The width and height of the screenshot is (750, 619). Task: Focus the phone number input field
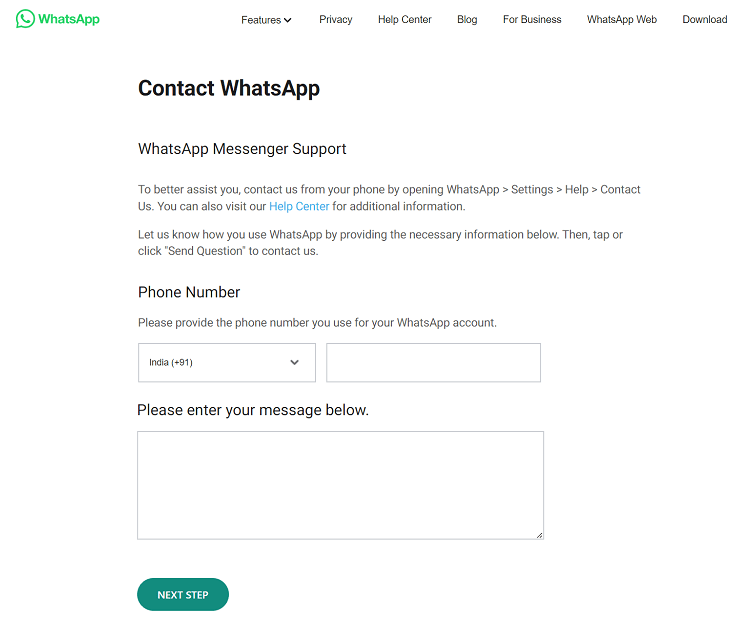point(433,362)
